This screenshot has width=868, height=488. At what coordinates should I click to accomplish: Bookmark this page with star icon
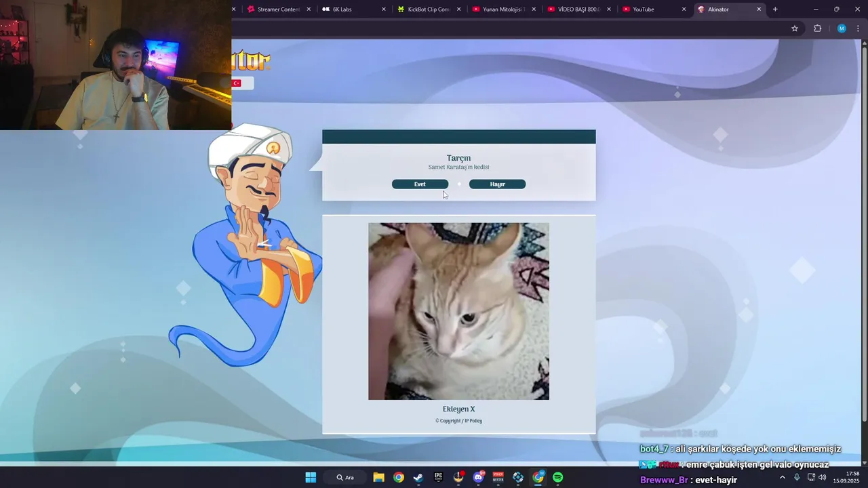(795, 28)
